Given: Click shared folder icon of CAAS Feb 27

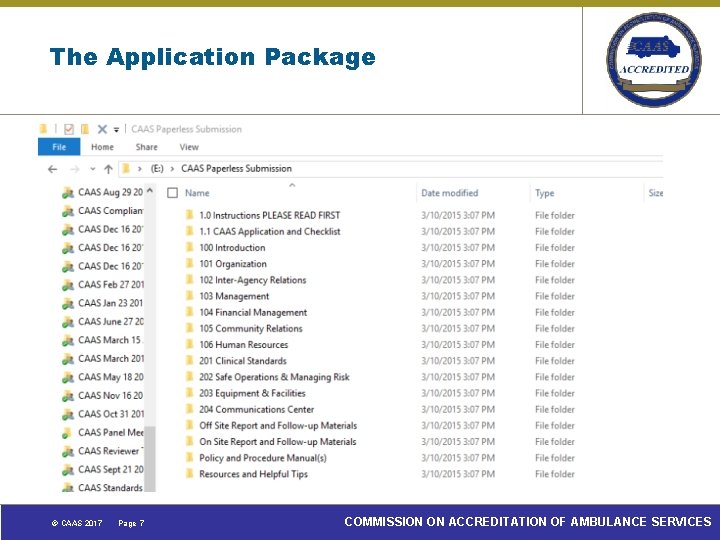Looking at the screenshot, I should tap(68, 285).
